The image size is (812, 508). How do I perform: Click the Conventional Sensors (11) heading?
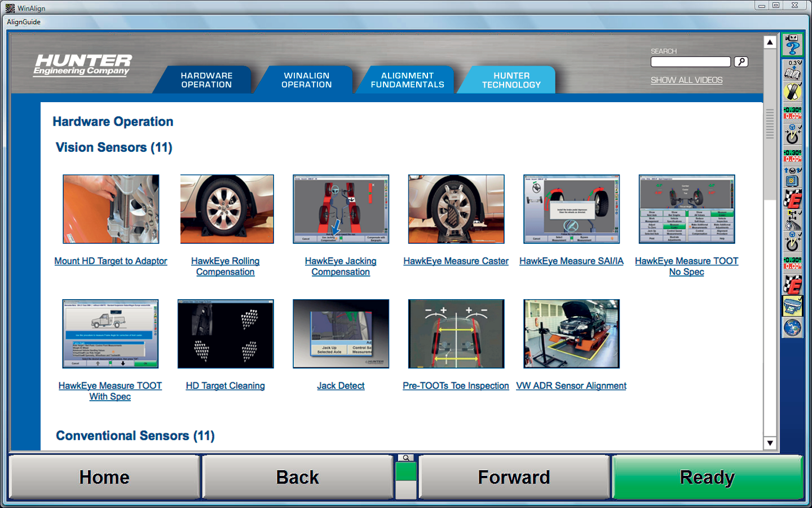coord(135,436)
